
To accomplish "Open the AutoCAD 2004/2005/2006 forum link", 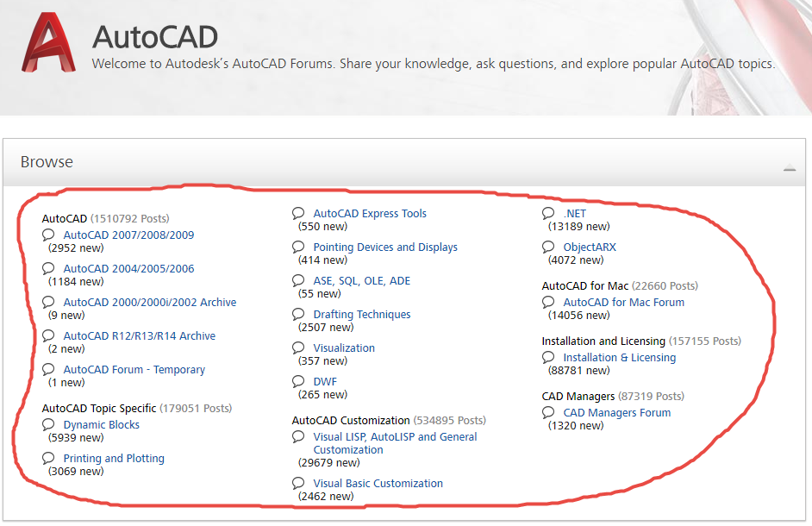I will (x=128, y=268).
